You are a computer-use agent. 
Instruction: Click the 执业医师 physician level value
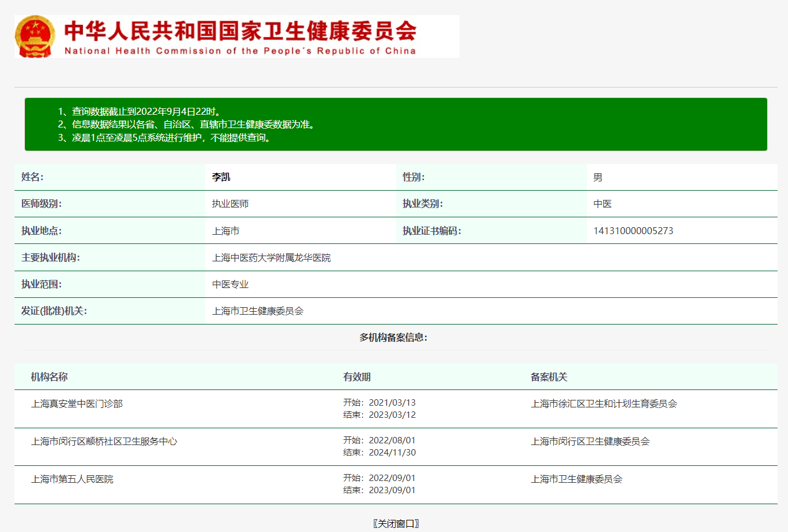(x=231, y=204)
